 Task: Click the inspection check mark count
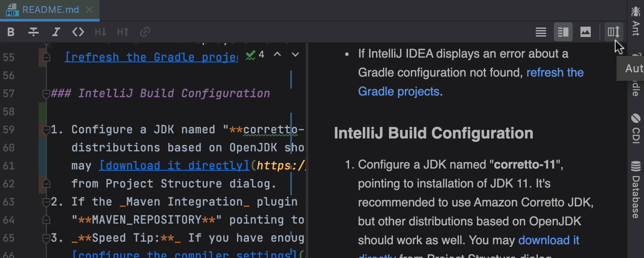pyautogui.click(x=255, y=55)
